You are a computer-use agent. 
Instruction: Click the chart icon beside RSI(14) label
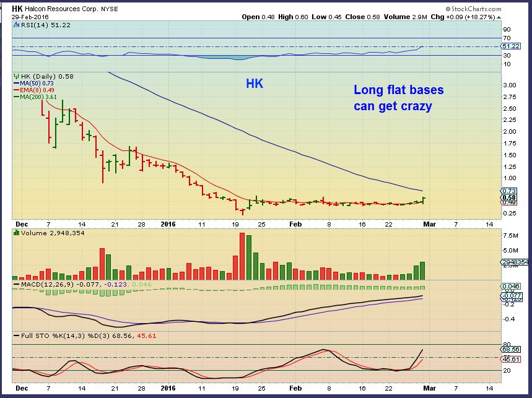(x=16, y=25)
